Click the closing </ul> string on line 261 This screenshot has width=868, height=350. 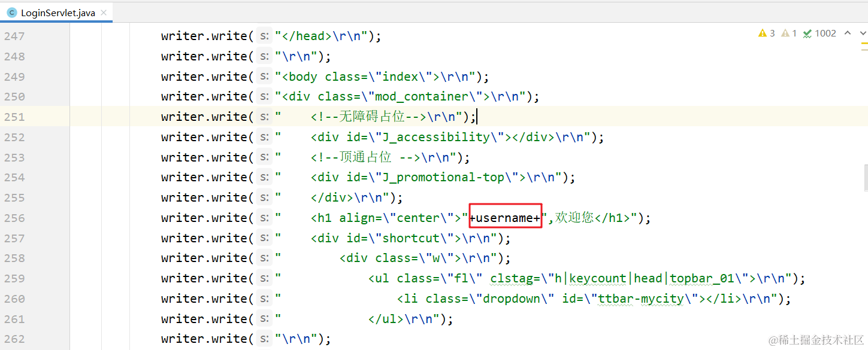coord(358,319)
